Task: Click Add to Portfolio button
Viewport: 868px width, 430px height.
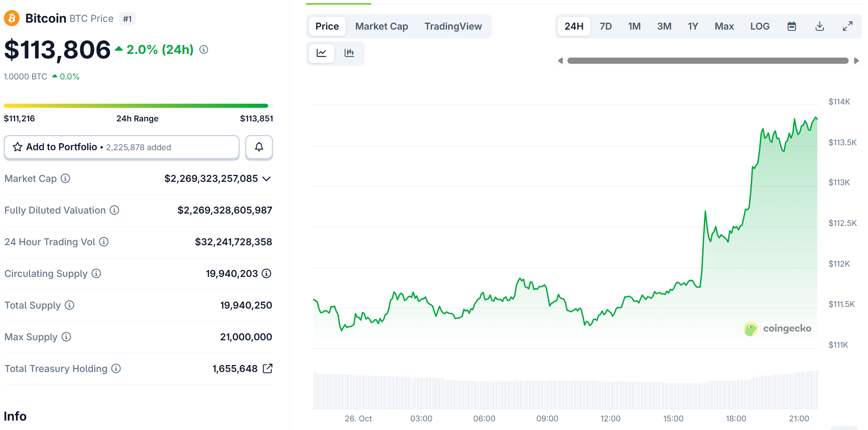Action: click(122, 147)
